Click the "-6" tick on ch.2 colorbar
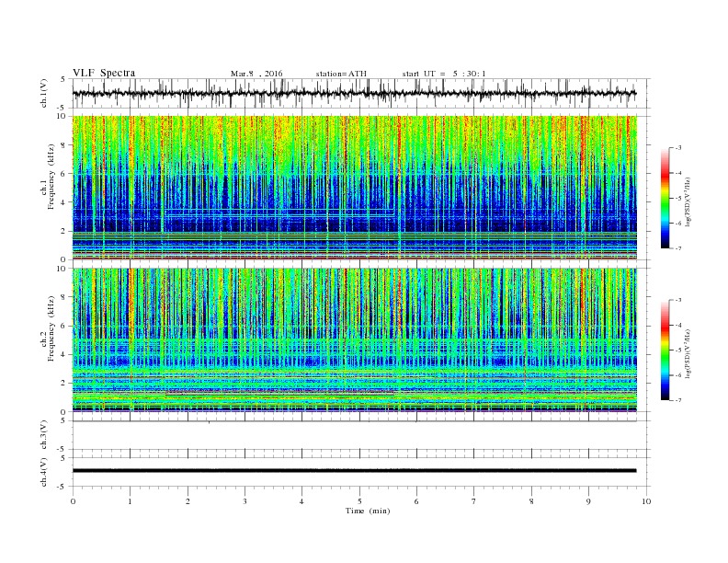 point(677,375)
